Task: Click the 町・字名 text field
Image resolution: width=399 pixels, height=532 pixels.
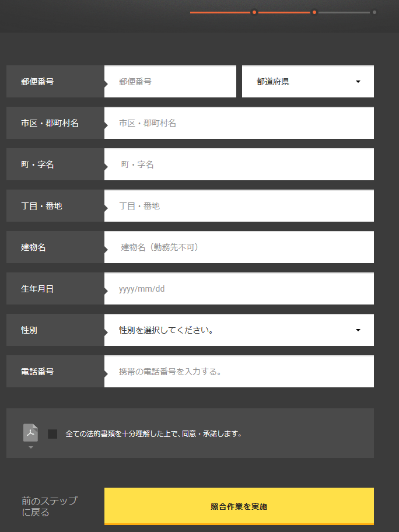Action: 239,164
